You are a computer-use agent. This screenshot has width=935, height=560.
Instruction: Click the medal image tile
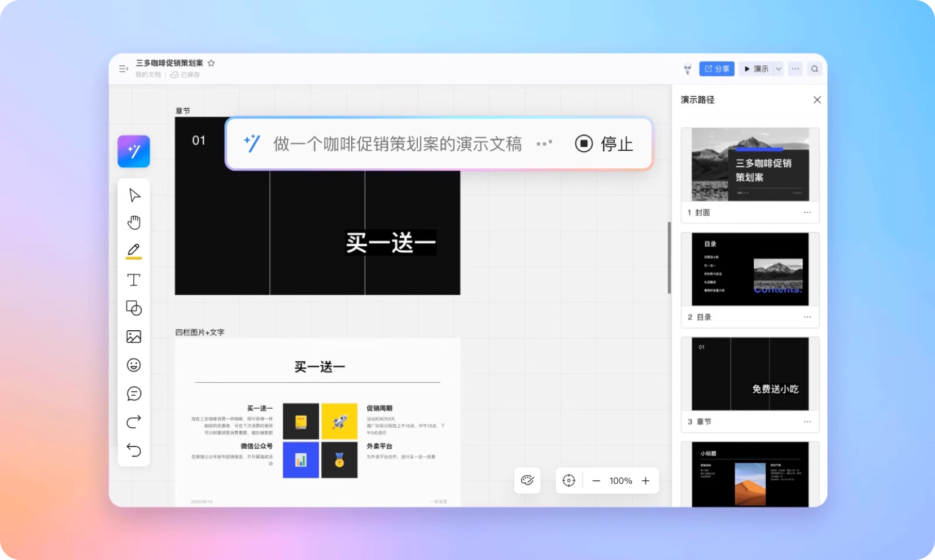click(339, 460)
